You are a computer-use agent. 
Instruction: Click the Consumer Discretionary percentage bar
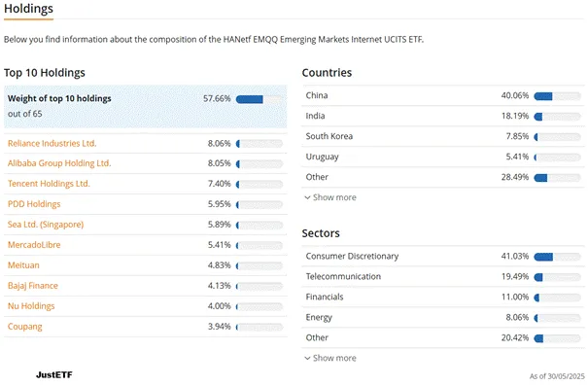click(557, 257)
